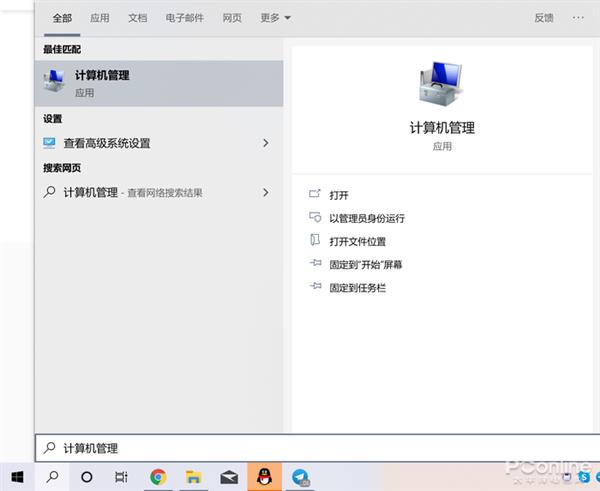Click the large 计算机管理 icon in preview pane
Viewport: 600px width, 491px height.
442,84
